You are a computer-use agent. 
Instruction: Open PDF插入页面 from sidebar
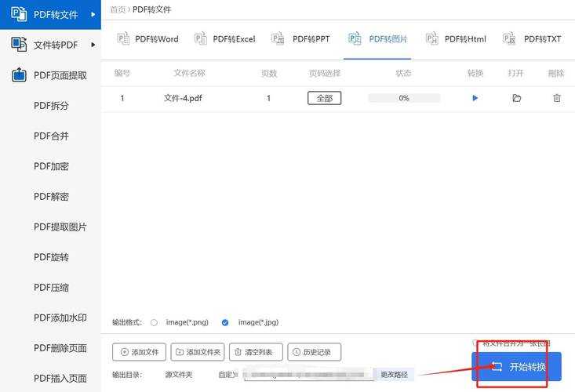coord(60,378)
